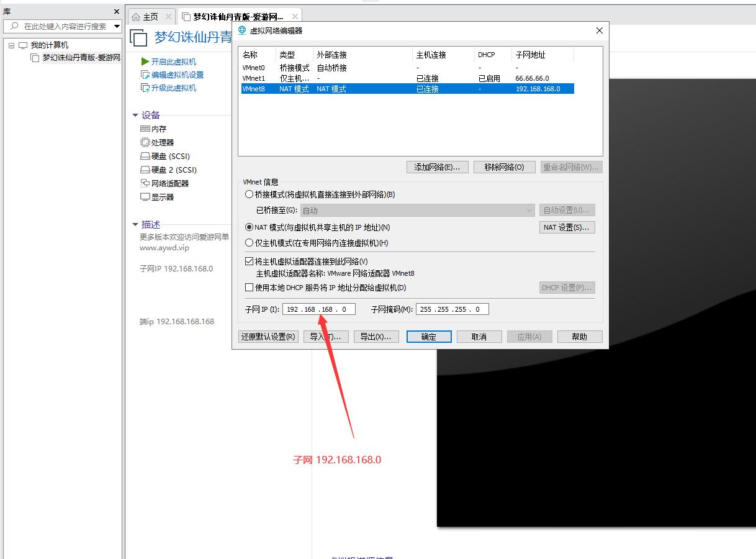Click the 子网 IP input field
Viewport: 756px width, 559px height.
[318, 309]
